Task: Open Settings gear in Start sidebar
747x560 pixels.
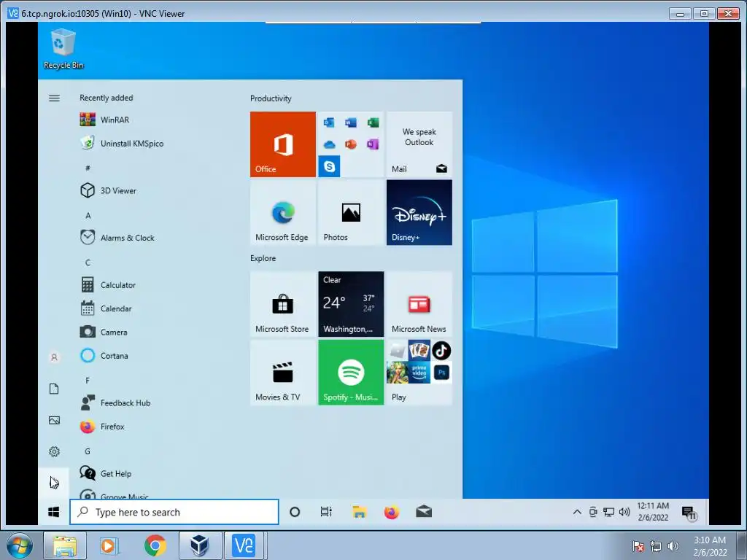Action: (54, 451)
